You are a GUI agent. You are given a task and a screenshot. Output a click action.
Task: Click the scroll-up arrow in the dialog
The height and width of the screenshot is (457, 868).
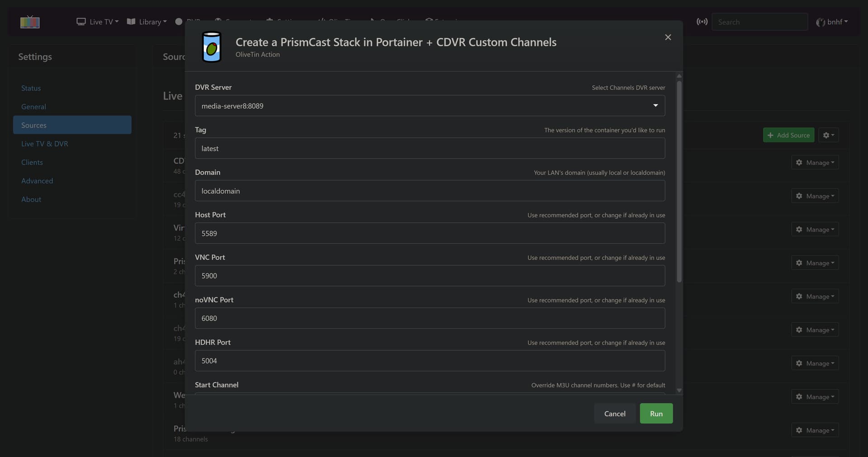coord(679,76)
